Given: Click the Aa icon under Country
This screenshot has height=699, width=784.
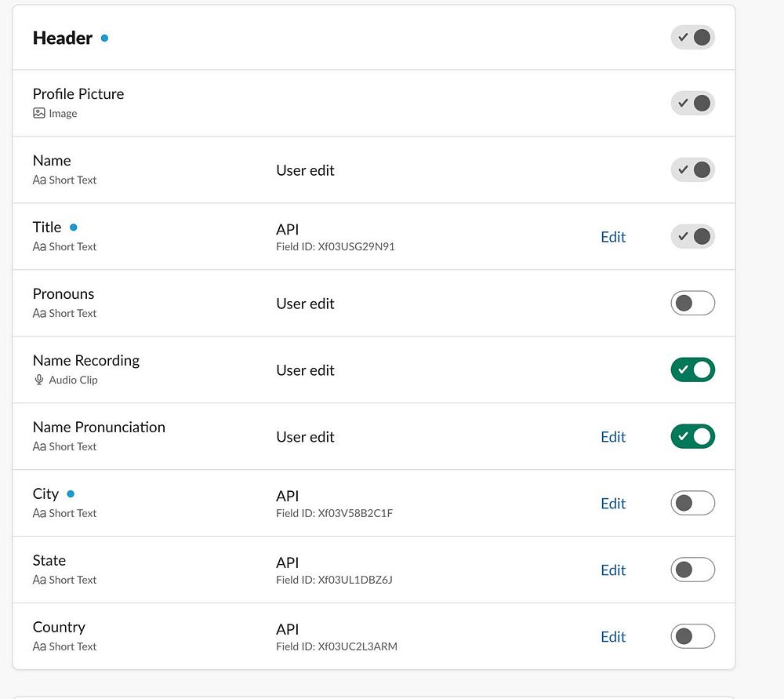Looking at the screenshot, I should [39, 647].
